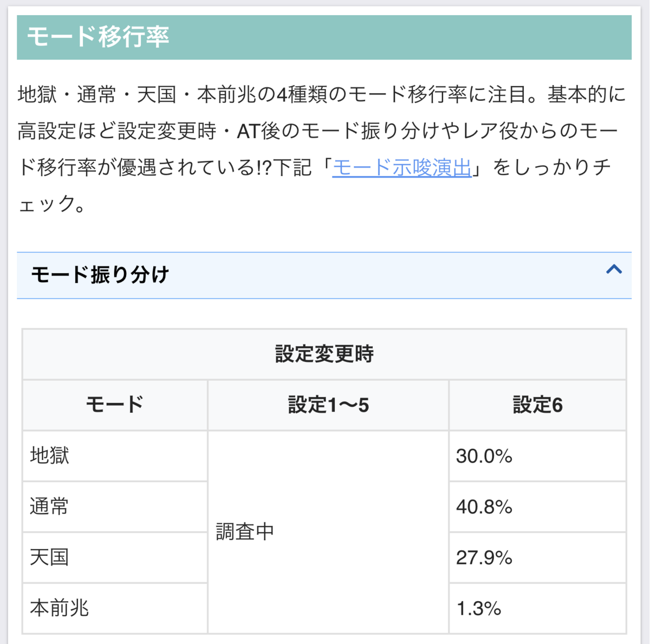This screenshot has width=650, height=644.
Task: Click the 設定6 column header
Action: point(537,405)
